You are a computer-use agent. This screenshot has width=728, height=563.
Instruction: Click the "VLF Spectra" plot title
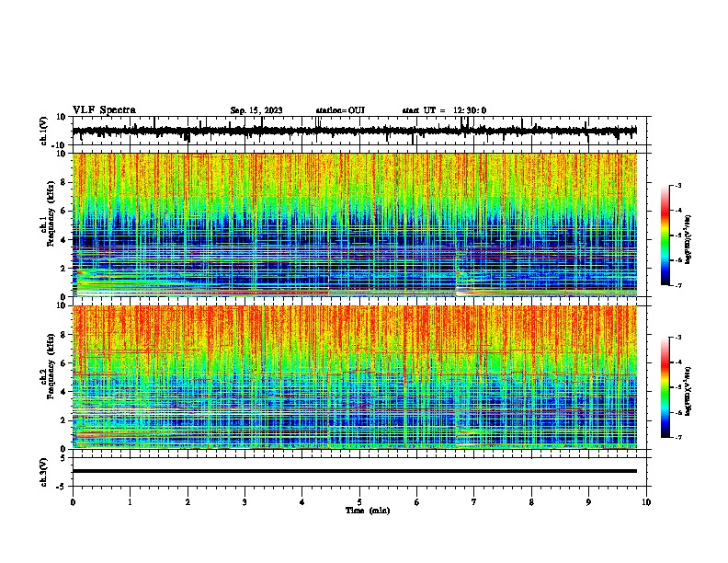(104, 110)
